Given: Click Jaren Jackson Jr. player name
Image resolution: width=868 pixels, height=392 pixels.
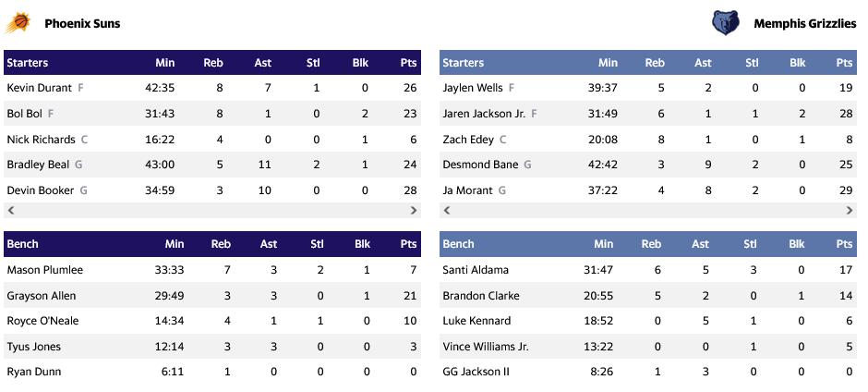Looking at the screenshot, I should coord(484,114).
